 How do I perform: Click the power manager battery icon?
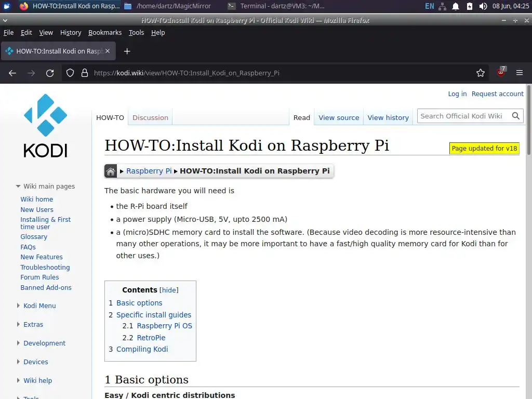[470, 6]
